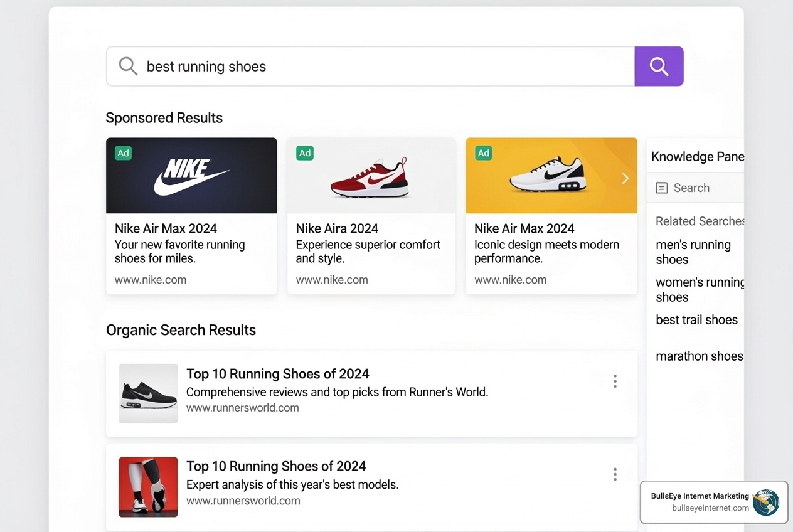Click www.nike.com under 'Iconic design' ad
The image size is (793, 532).
[511, 280]
